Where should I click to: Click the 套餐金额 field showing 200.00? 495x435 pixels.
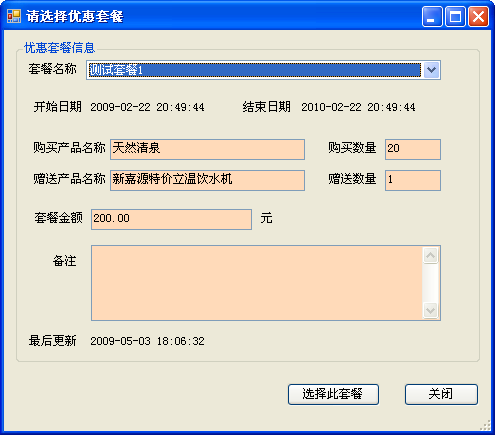point(171,219)
